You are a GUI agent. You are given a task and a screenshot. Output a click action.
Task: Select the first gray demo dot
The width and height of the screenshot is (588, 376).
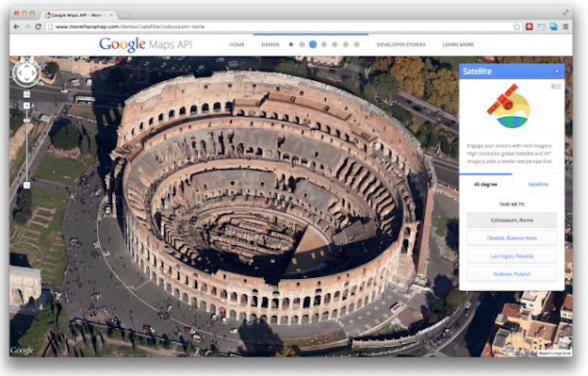point(302,44)
